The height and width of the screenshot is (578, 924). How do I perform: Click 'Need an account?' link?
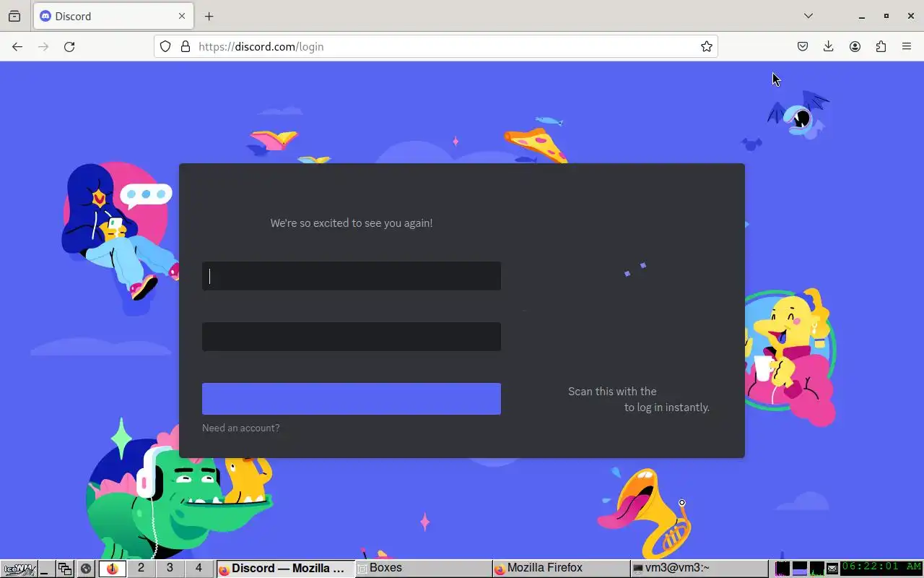click(x=240, y=428)
